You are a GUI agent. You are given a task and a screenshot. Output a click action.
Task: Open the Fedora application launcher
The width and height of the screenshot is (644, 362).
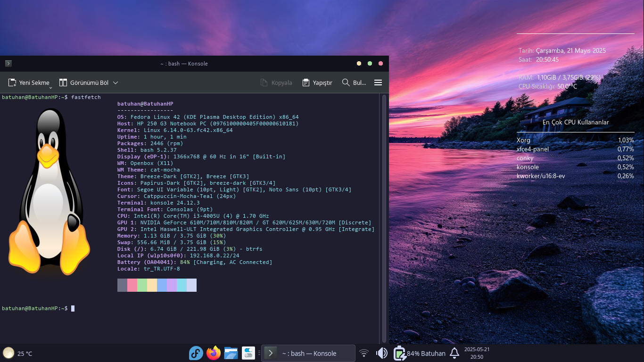point(196,353)
